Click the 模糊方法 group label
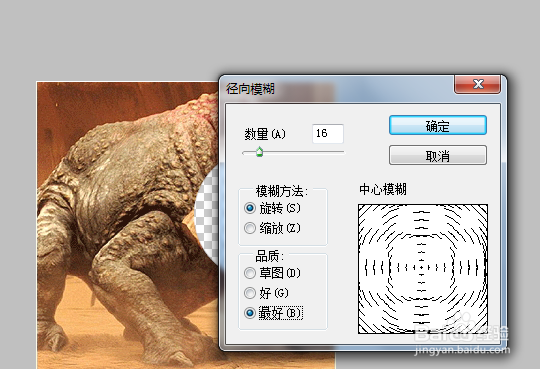Viewport: 540px width, 369px height. 282,191
